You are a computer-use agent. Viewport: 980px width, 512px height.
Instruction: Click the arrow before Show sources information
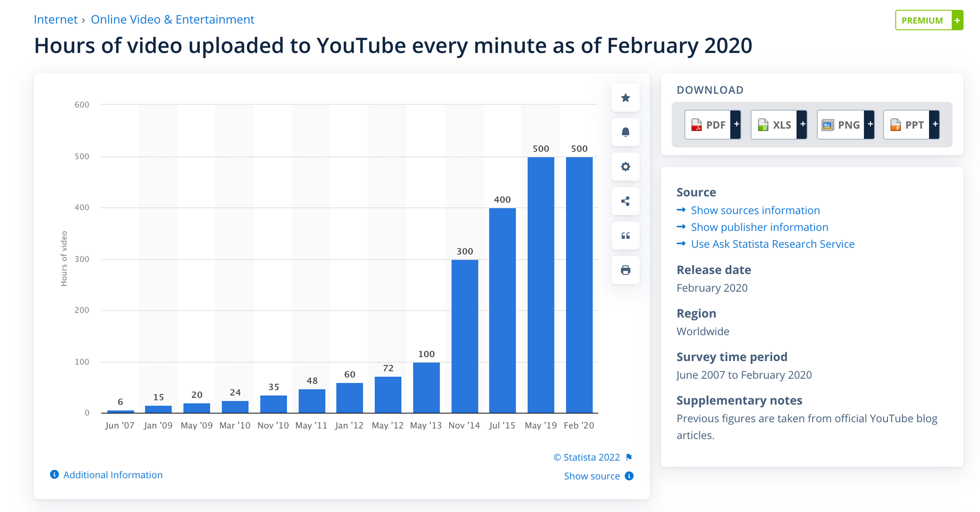coord(681,210)
